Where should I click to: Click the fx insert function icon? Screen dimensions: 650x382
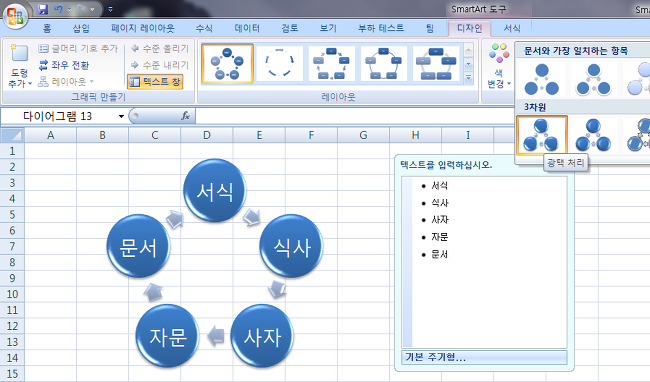coord(185,116)
